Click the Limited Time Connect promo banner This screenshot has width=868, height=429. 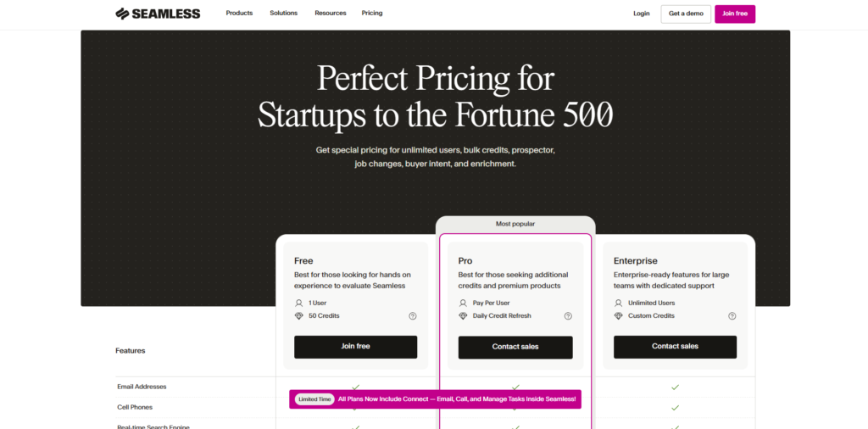click(435, 399)
